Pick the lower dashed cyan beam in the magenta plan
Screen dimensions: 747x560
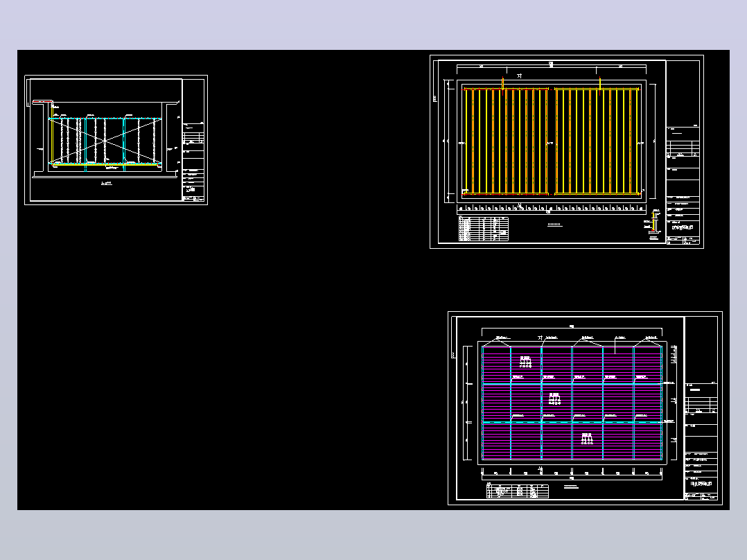[572, 422]
